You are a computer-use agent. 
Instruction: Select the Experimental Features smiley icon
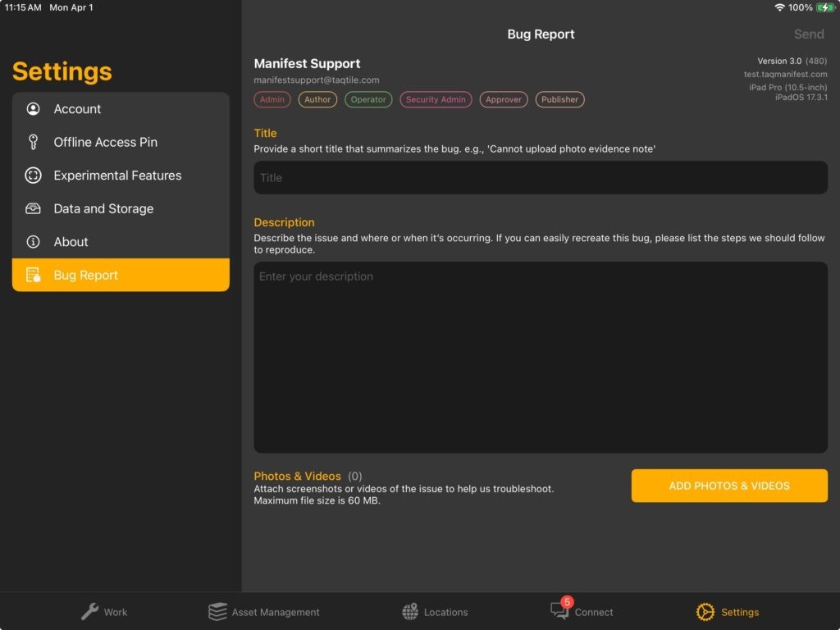coord(33,175)
